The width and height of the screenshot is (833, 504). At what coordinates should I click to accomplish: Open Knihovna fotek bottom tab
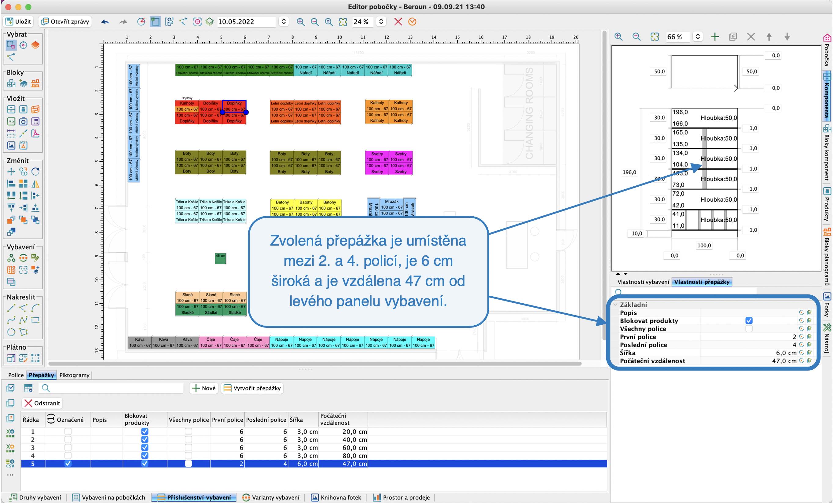tap(336, 497)
